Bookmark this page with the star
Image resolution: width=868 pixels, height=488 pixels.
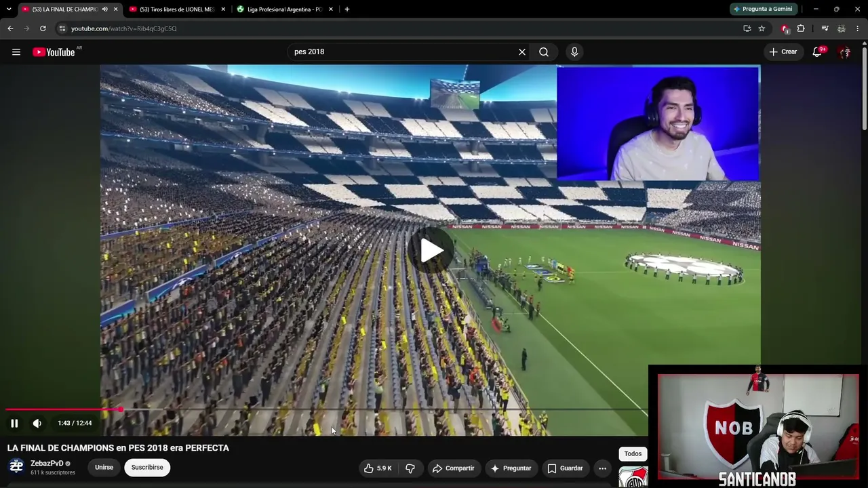pyautogui.click(x=762, y=28)
